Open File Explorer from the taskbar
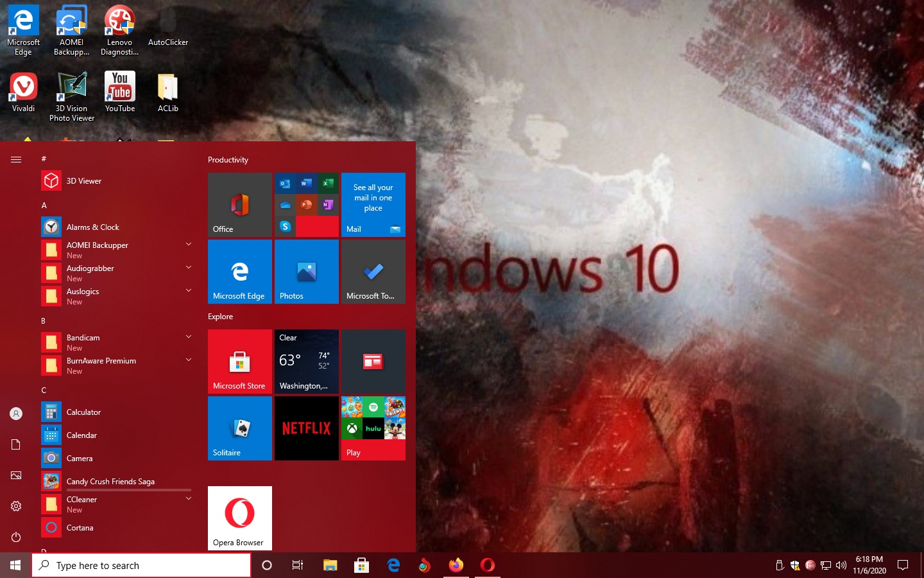The height and width of the screenshot is (578, 924). 330,565
